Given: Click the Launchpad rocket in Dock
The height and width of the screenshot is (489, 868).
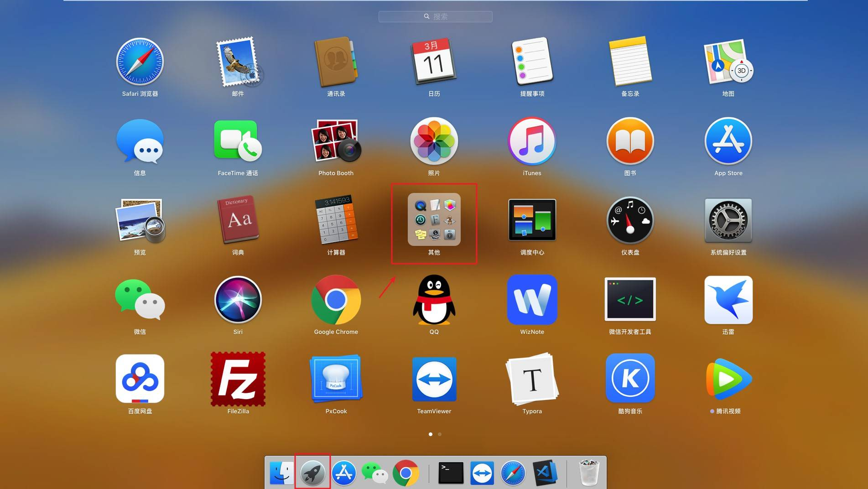Looking at the screenshot, I should click(312, 473).
